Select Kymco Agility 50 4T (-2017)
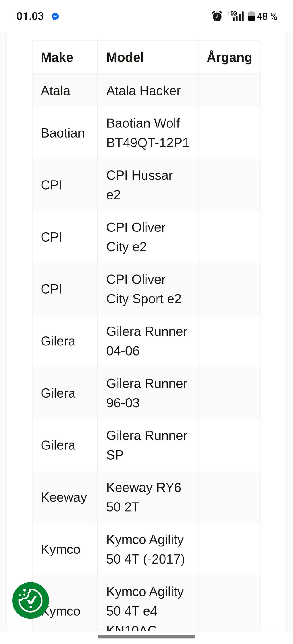The height and width of the screenshot is (644, 293). (x=146, y=549)
